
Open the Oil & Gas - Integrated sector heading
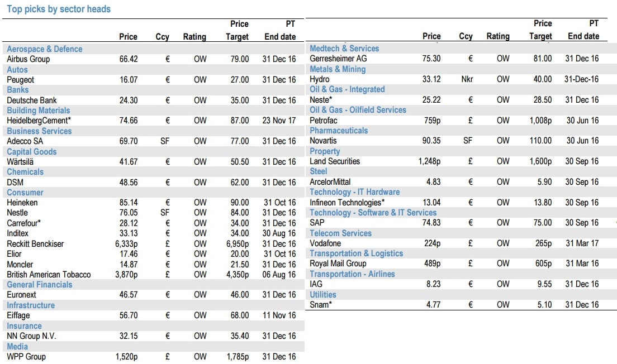coord(347,89)
